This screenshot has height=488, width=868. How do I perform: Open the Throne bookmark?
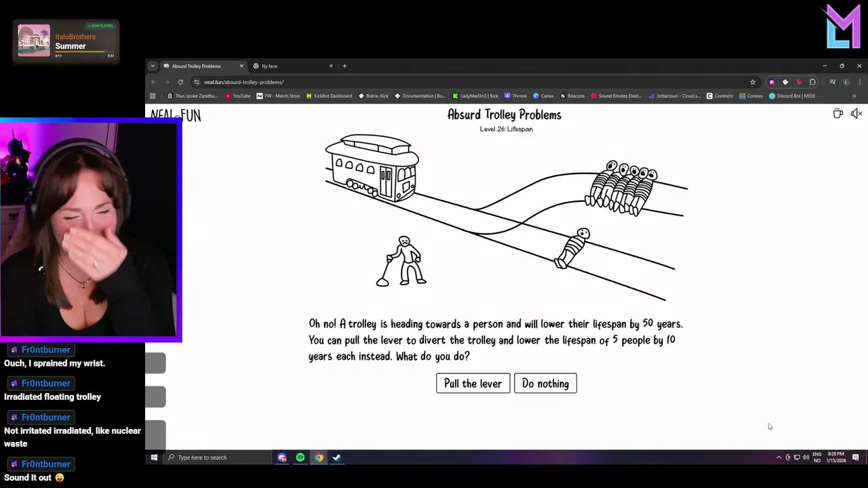tap(515, 96)
